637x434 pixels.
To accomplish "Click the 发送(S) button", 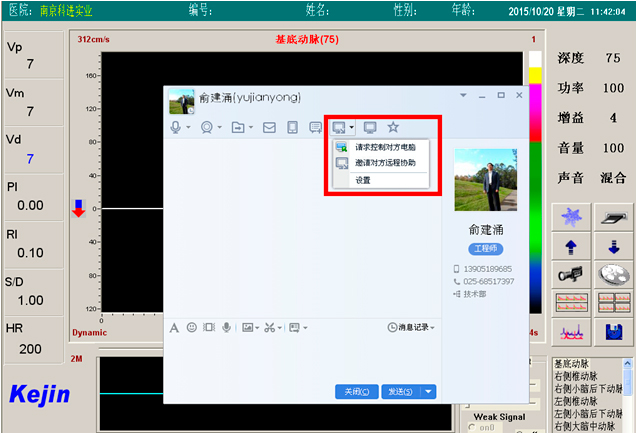I will (x=401, y=392).
